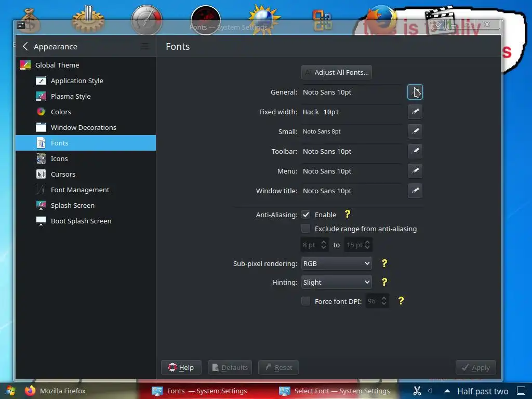Click the Half past two clock
Screen dimensions: 532x399
[483, 391]
